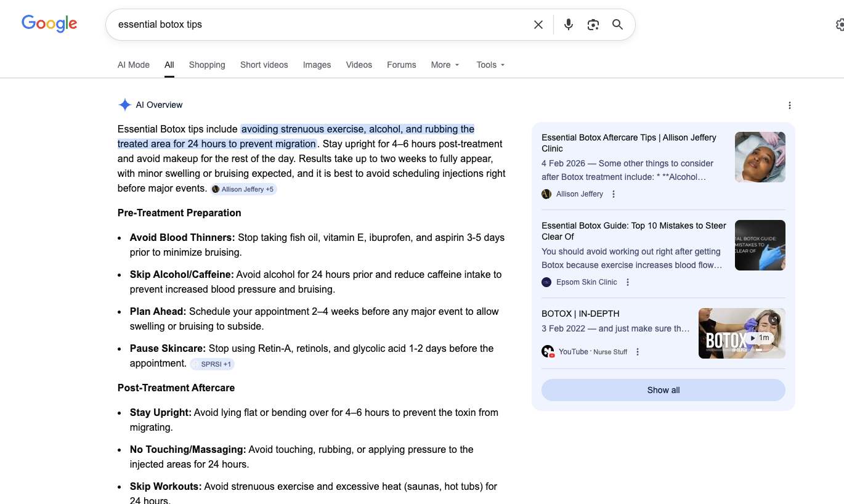Open AI Overview three-dot options menu
Screen dimensions: 844x504
pos(790,105)
